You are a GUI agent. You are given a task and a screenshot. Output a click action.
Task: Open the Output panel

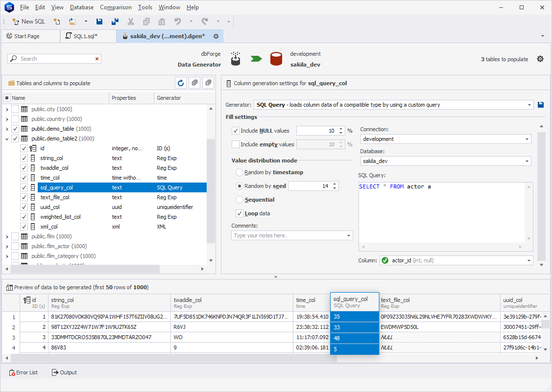click(x=65, y=372)
